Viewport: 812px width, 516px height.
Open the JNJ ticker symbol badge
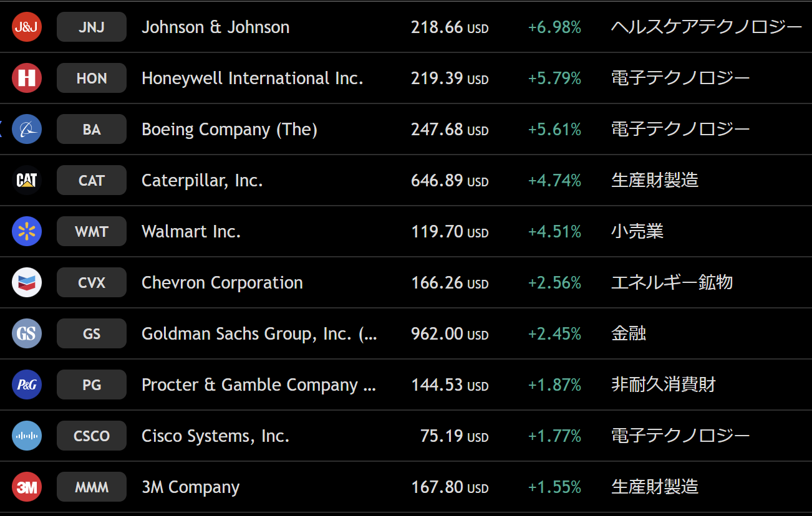coord(92,27)
